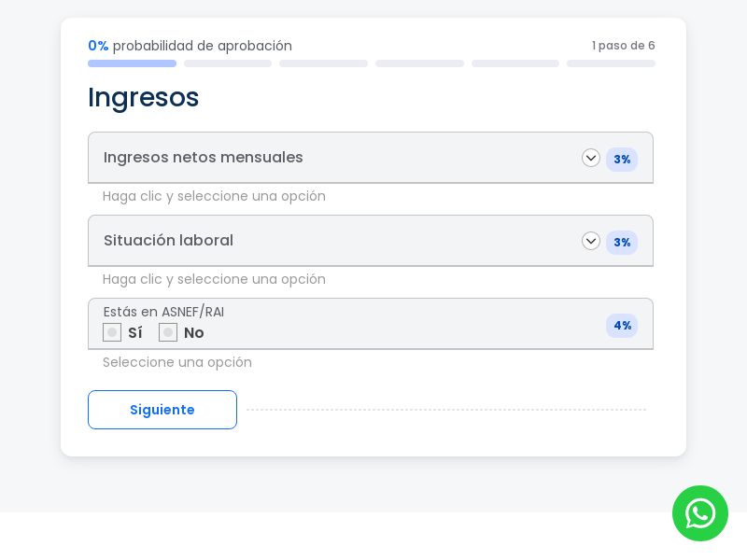The height and width of the screenshot is (560, 747).
Task: Click the 4% badge on the ASNEF/RAI question
Action: pos(622,326)
